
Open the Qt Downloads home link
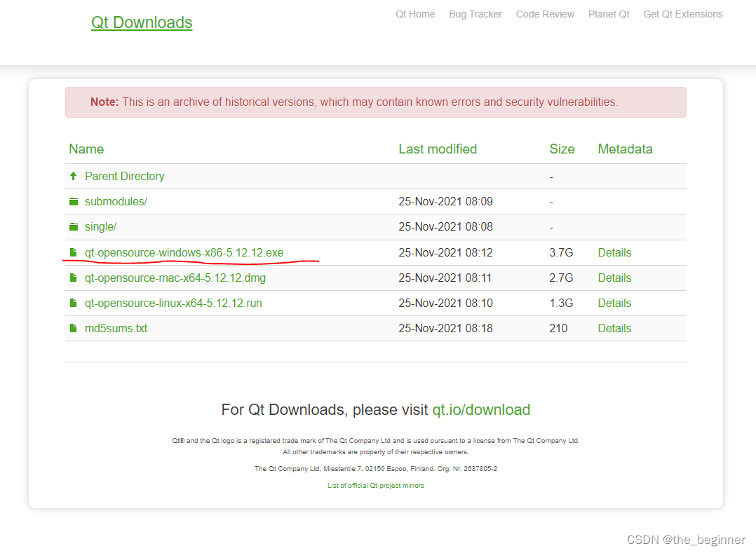coord(142,22)
